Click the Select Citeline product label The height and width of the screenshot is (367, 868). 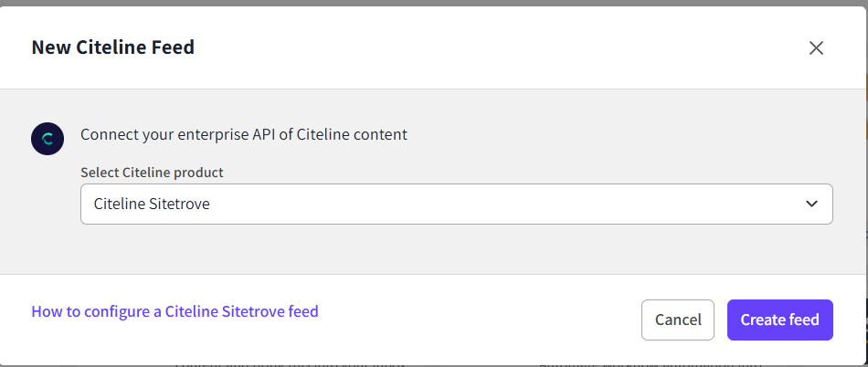tap(152, 172)
